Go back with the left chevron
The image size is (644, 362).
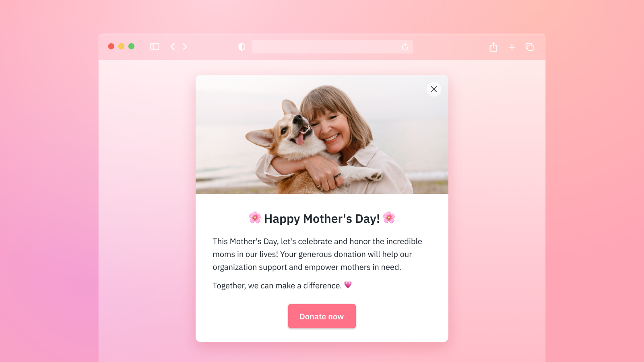[173, 47]
